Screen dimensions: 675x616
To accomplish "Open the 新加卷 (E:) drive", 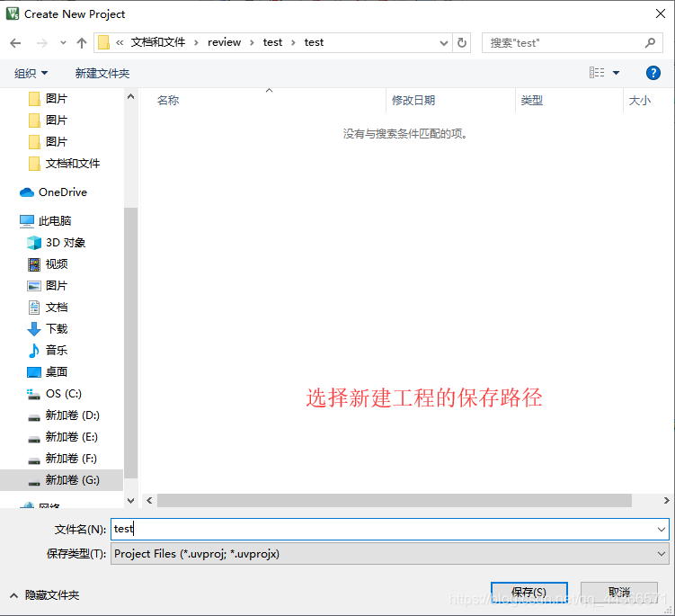I will coord(72,437).
